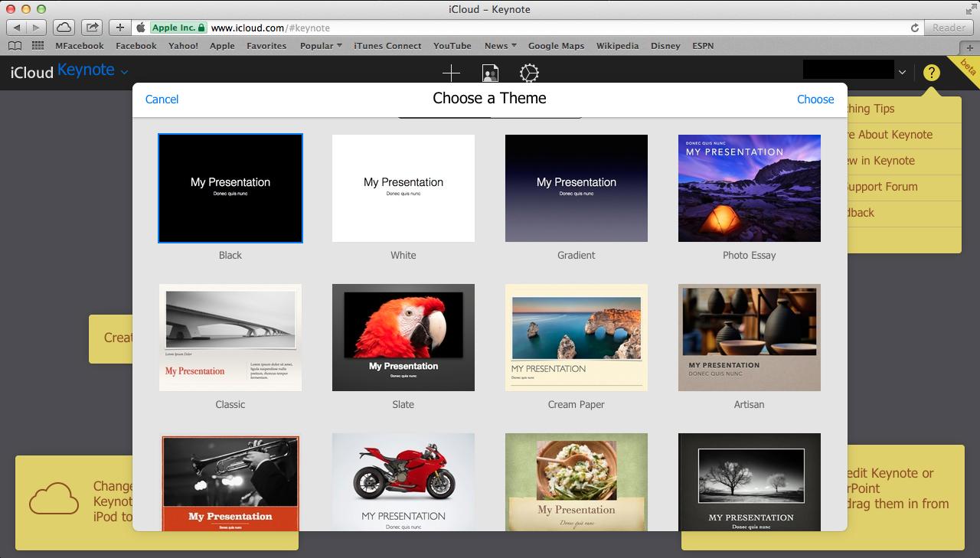Click the Feedback help menu item

[x=903, y=213]
